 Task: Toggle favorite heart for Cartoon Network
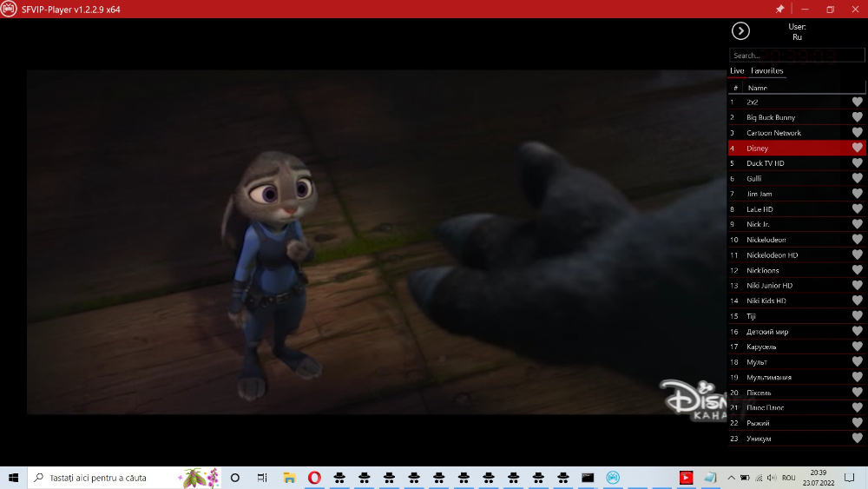(857, 132)
